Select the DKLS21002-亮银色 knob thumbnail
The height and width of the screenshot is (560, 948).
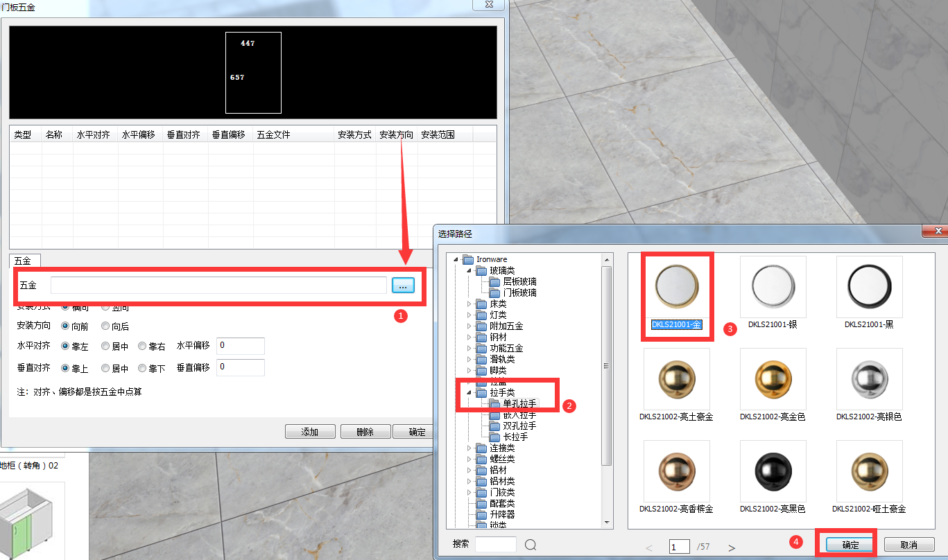[869, 380]
